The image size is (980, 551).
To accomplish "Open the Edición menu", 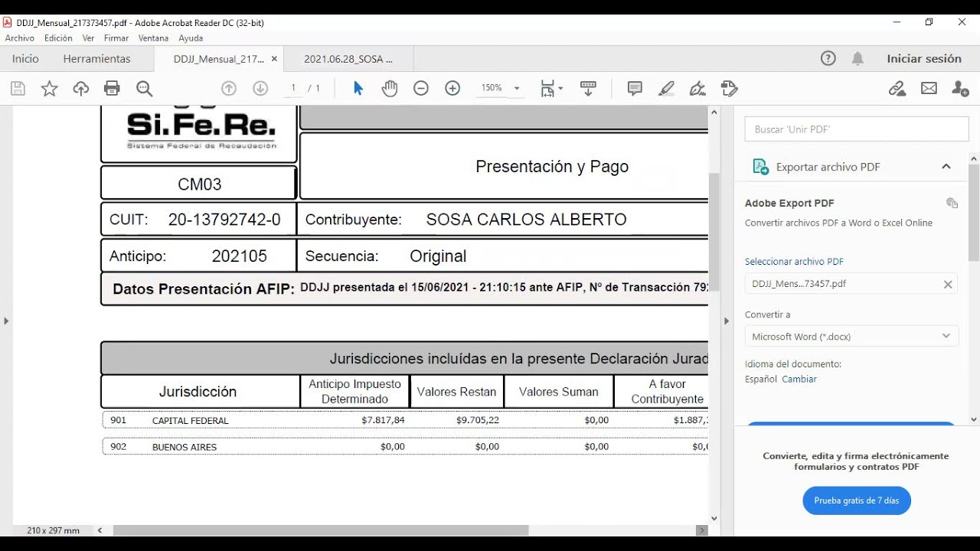I will [58, 38].
